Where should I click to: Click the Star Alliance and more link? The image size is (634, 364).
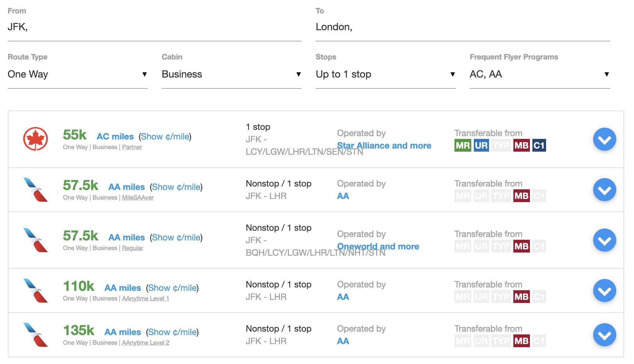[384, 145]
